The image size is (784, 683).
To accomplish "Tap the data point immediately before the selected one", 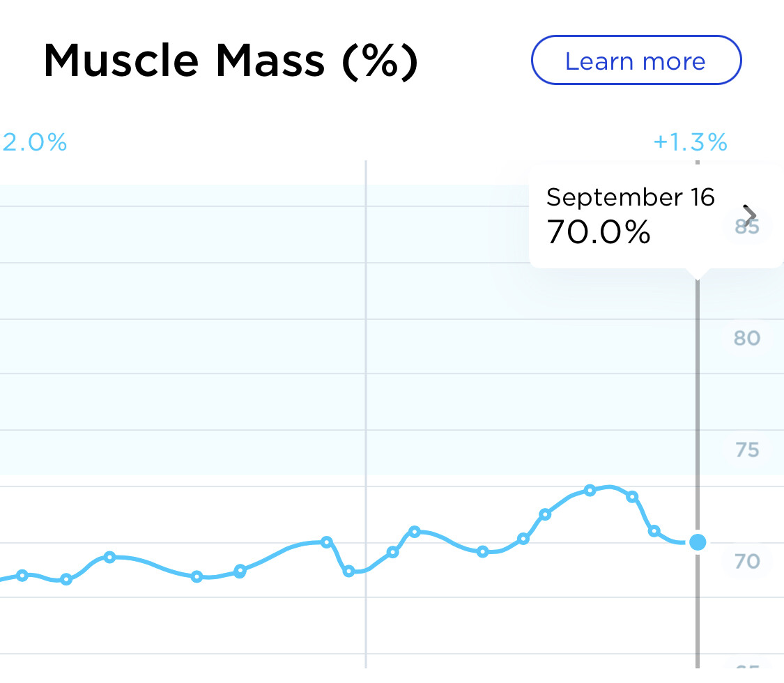I will (x=654, y=531).
